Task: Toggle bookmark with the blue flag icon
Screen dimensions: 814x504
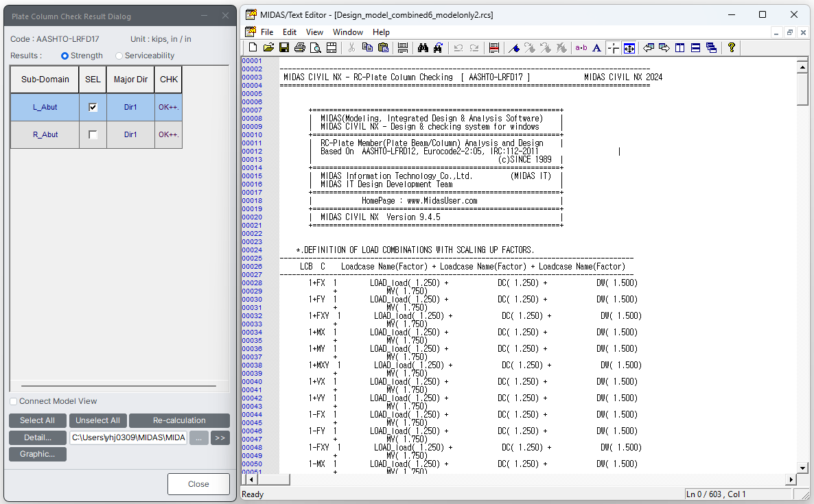Action: click(x=514, y=48)
